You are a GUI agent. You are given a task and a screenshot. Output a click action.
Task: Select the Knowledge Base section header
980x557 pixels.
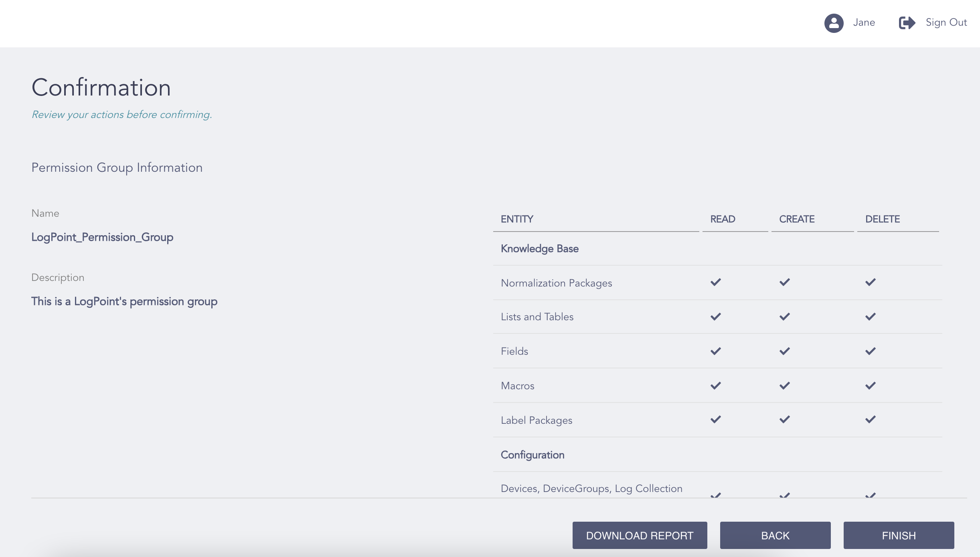tap(540, 248)
